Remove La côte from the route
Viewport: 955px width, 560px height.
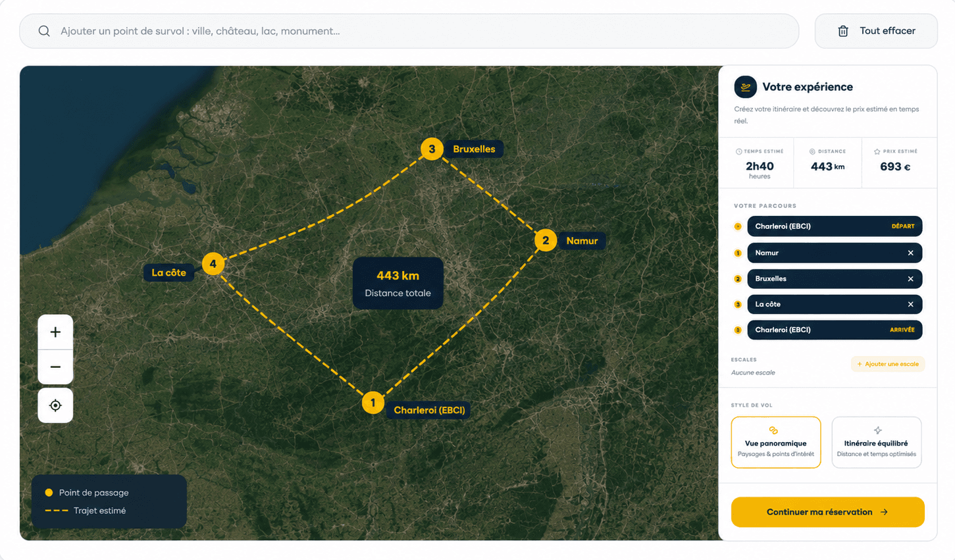coord(910,304)
